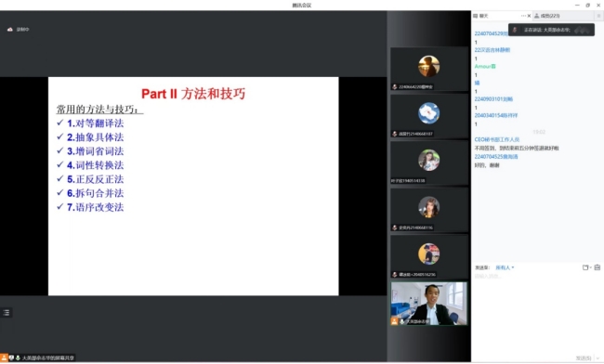Expand the small arrow beside the file icon
604x364 pixels.
point(590,267)
